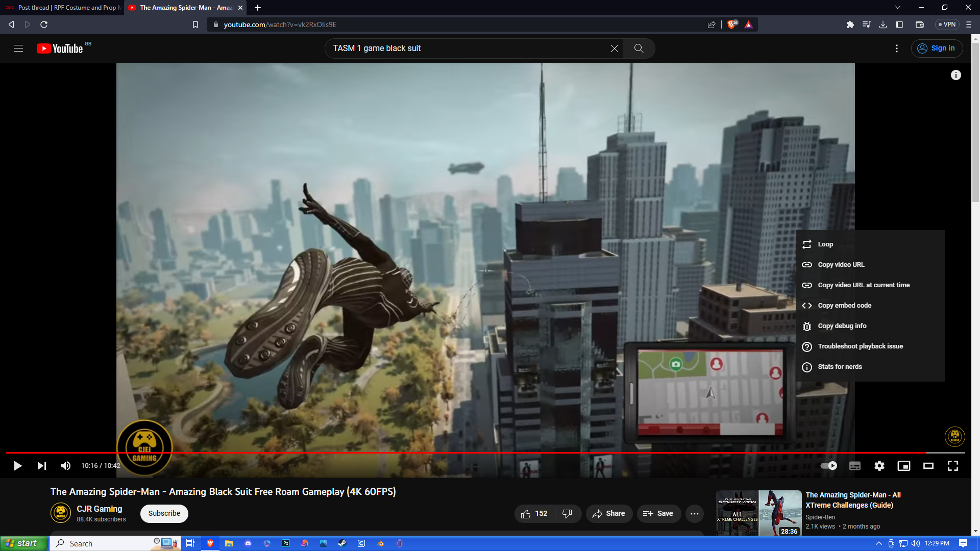
Task: Switch to theater mode
Action: pyautogui.click(x=928, y=466)
